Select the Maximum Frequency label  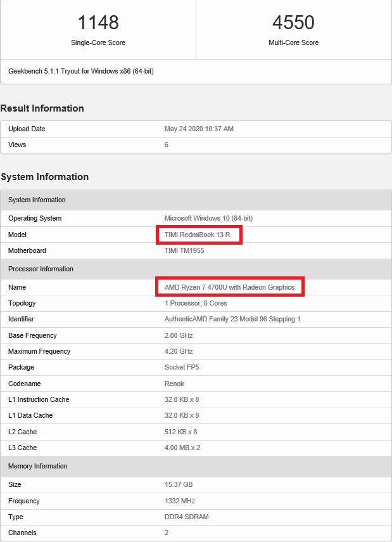pos(39,352)
